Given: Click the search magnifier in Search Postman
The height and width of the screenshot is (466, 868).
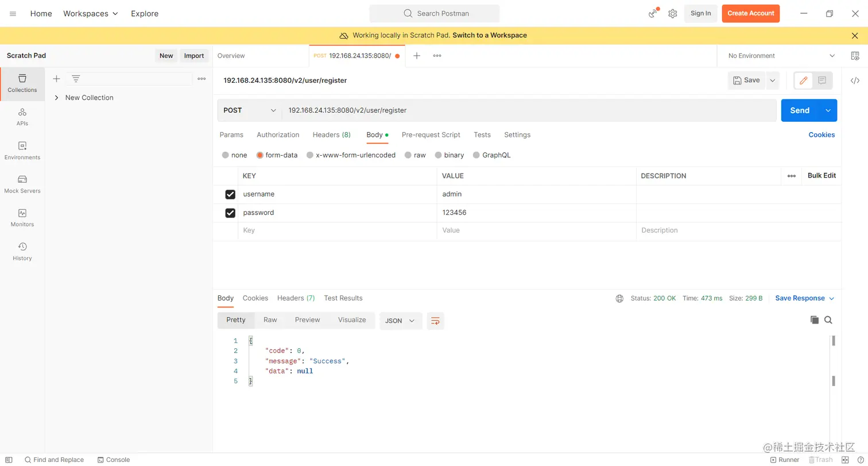Looking at the screenshot, I should coord(408,13).
